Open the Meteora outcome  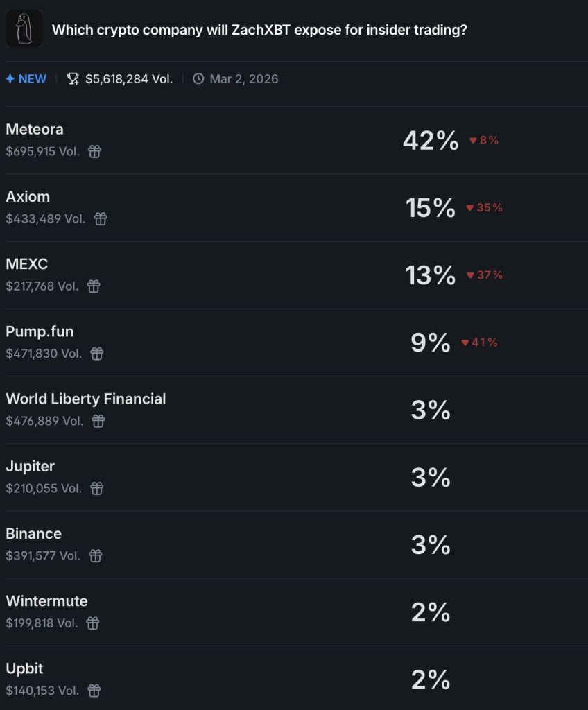pyautogui.click(x=34, y=129)
